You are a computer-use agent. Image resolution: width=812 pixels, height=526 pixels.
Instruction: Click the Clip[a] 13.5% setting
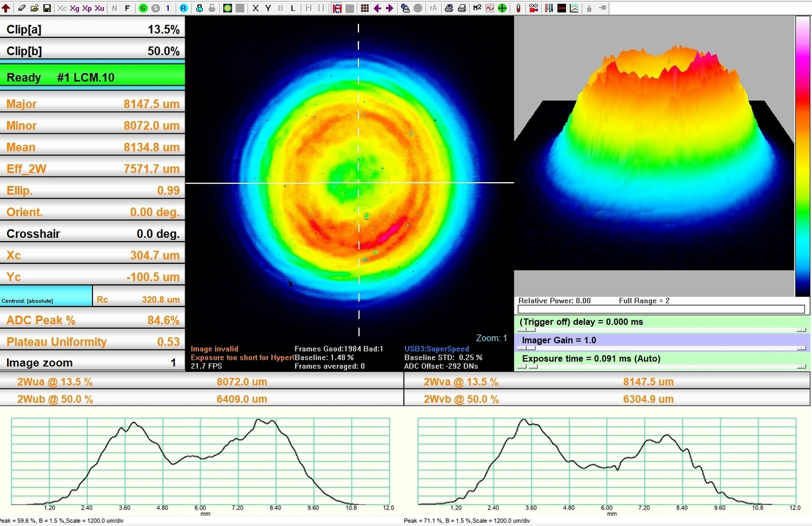[93, 29]
